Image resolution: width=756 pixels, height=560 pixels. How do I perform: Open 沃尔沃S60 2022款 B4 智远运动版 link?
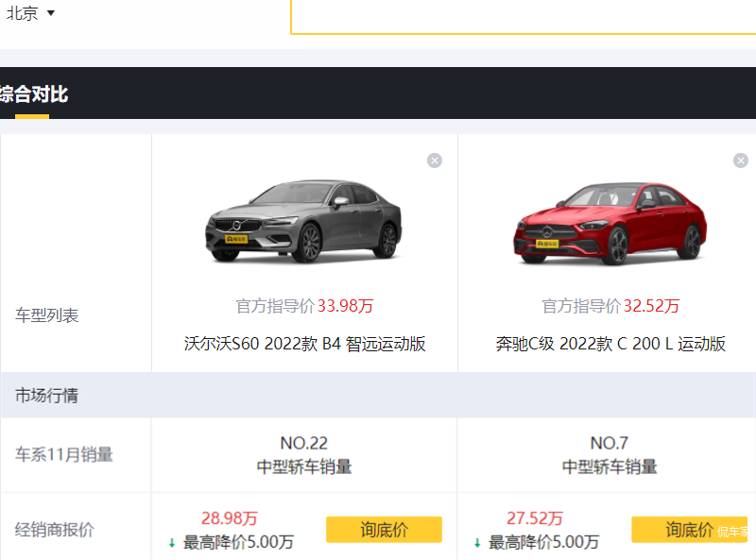(304, 344)
